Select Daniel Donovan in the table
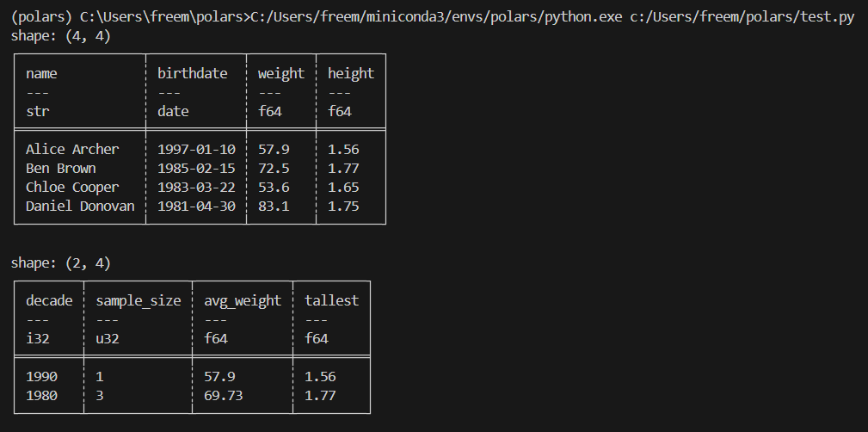Image resolution: width=868 pixels, height=432 pixels. click(80, 206)
